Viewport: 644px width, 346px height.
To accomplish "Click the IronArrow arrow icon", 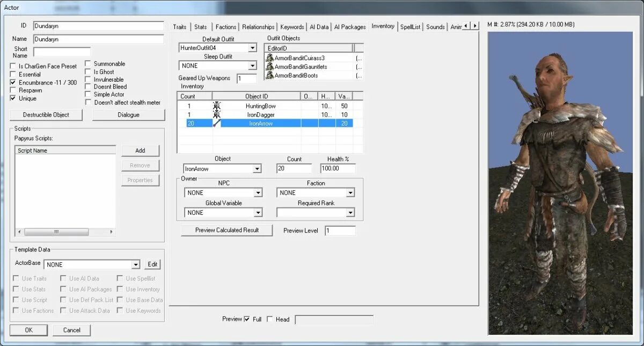I will tap(217, 124).
